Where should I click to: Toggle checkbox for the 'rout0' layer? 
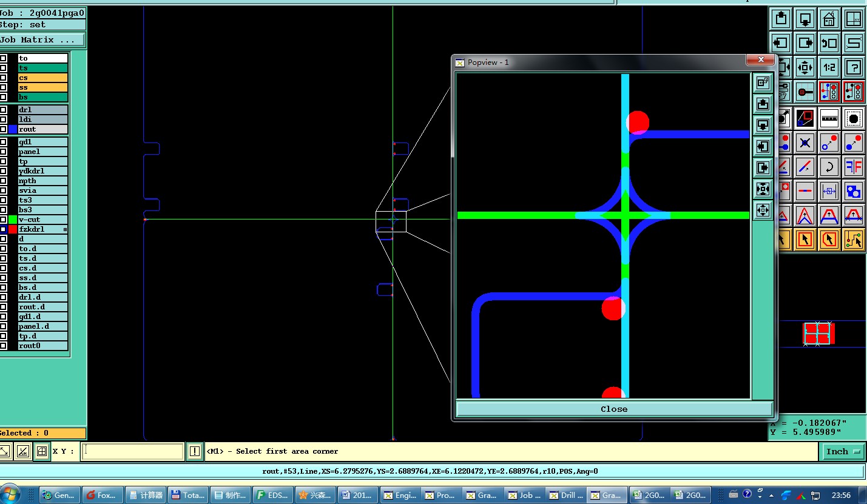[3, 346]
